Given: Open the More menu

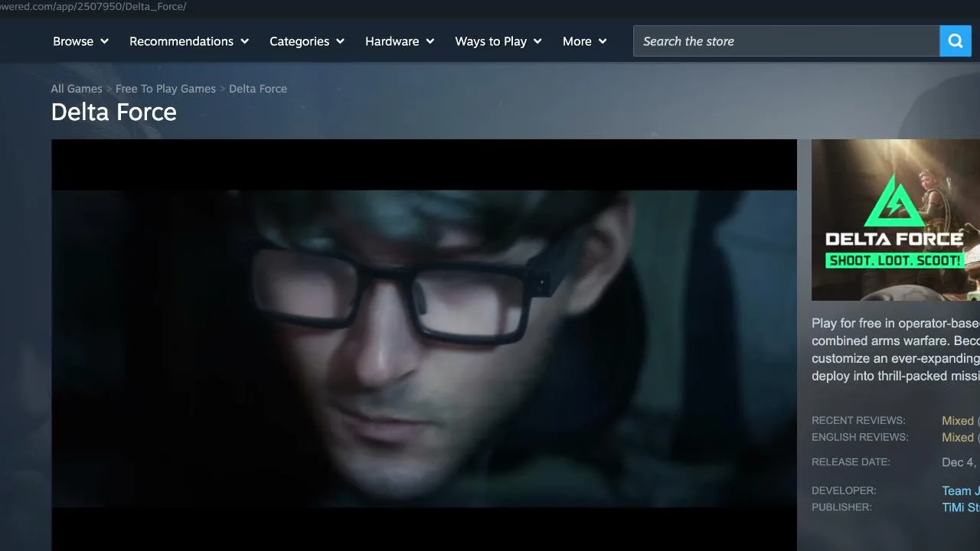Looking at the screenshot, I should pos(585,41).
